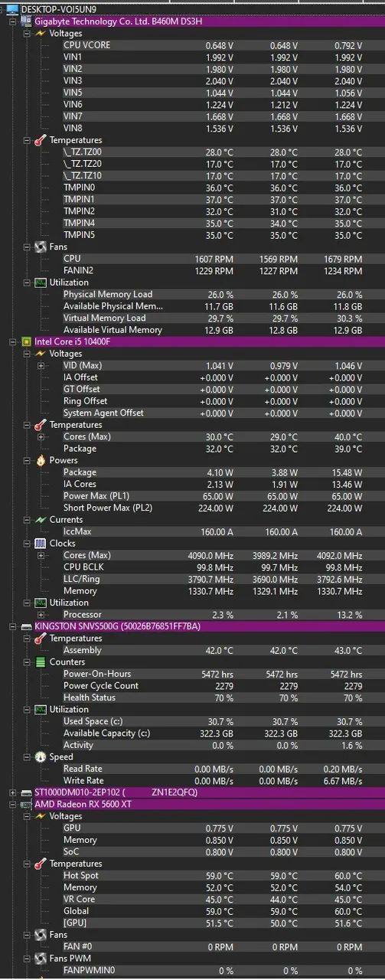Click the thermometer icon under the Gigabyte motherboard
Image resolution: width=385 pixels, height=980 pixels.
(41, 140)
